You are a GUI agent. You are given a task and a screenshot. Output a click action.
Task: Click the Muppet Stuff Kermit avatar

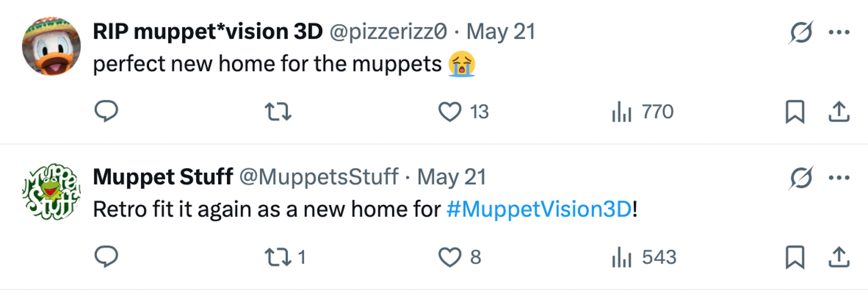[x=51, y=192]
